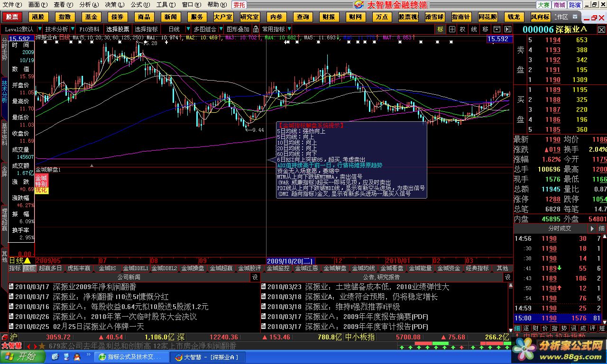Select the 分时走势 side tab
This screenshot has height=364, width=607.
4,48
